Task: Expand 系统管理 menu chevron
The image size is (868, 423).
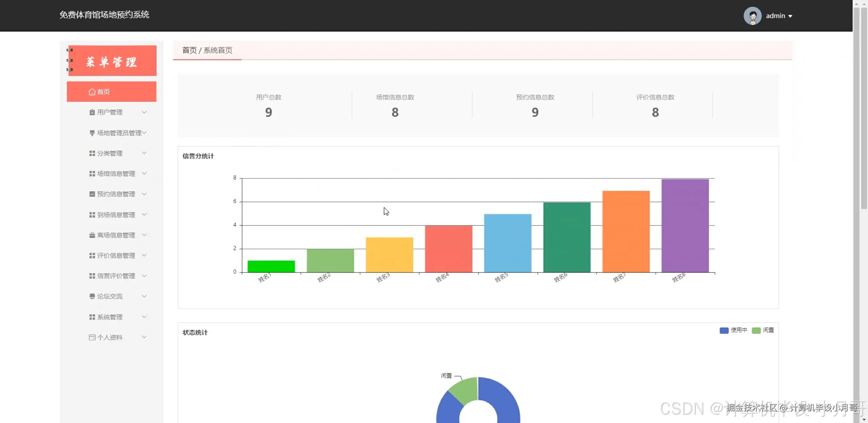Action: (144, 317)
